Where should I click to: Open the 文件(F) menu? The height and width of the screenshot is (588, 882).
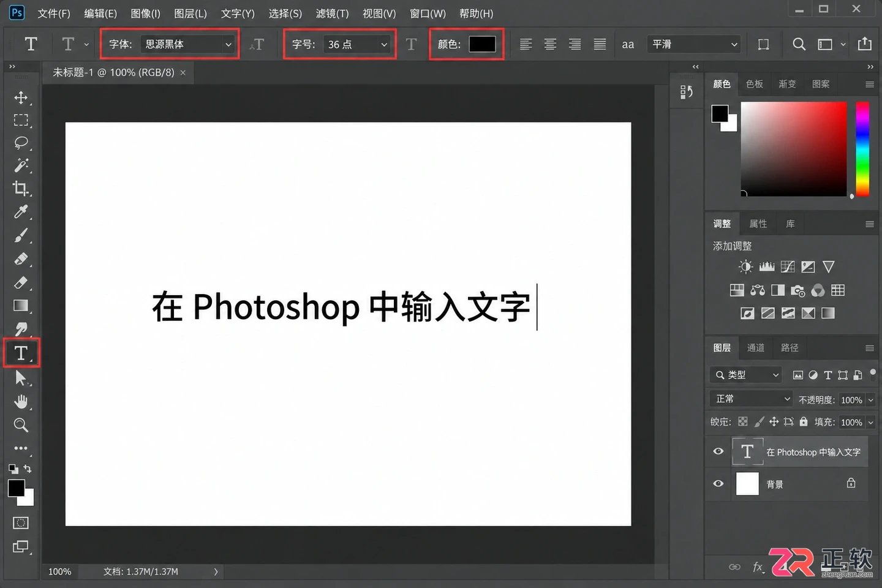coord(54,13)
